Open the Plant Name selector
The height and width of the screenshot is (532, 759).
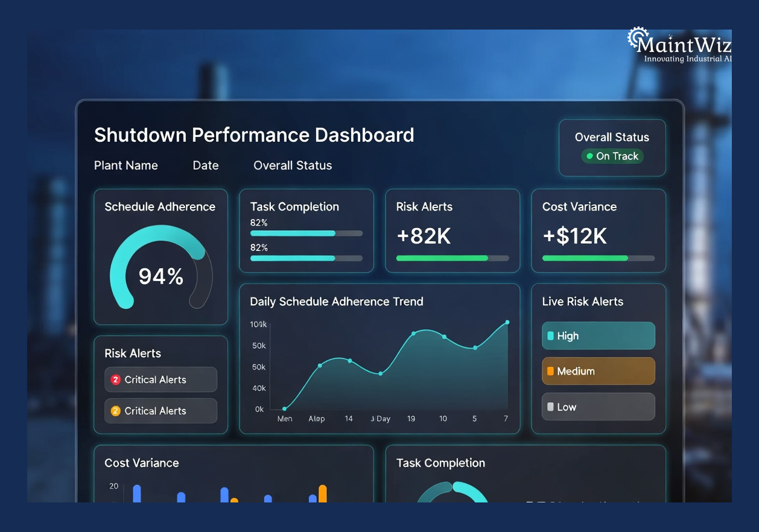point(125,165)
